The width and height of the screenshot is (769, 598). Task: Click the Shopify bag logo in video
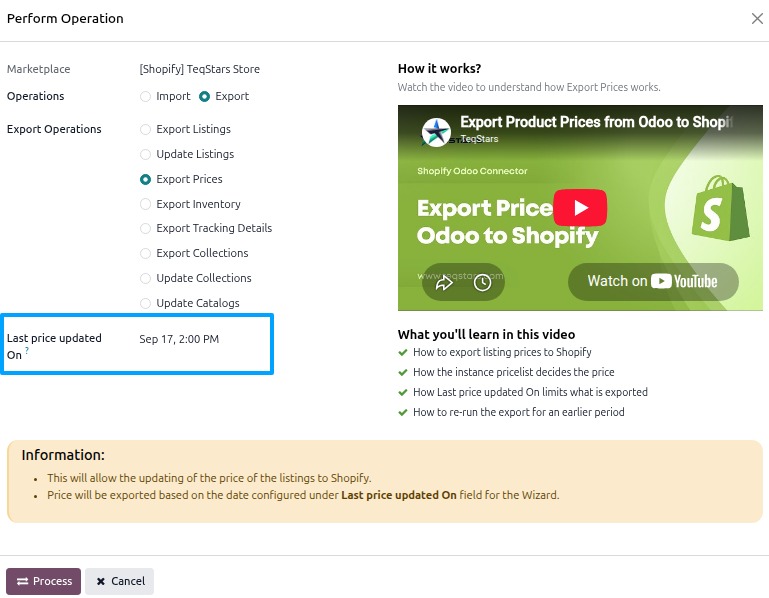click(x=720, y=208)
